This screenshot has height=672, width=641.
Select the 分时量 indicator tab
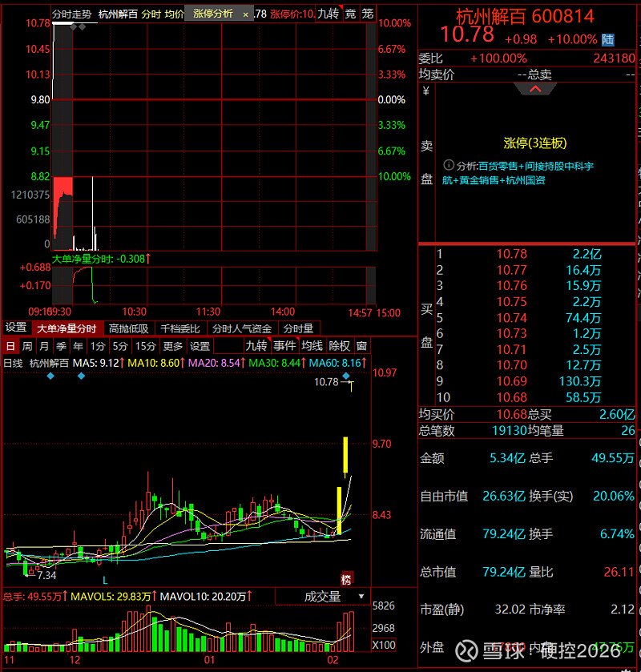(298, 328)
